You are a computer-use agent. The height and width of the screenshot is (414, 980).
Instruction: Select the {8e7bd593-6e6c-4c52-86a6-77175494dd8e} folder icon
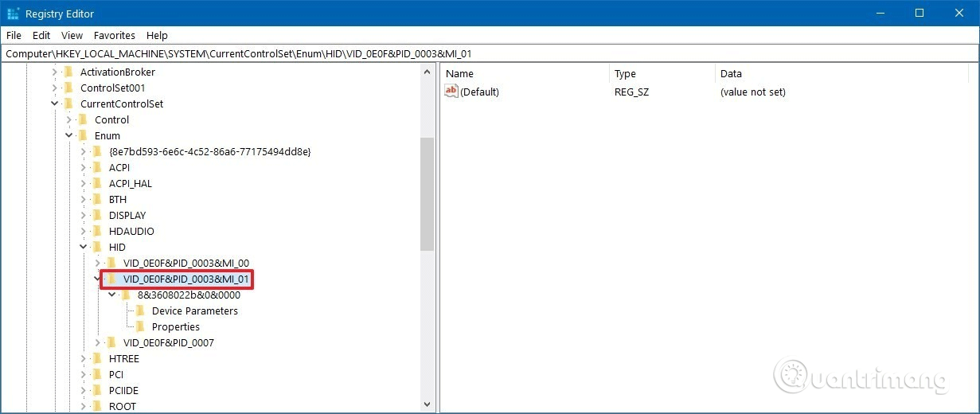[98, 151]
